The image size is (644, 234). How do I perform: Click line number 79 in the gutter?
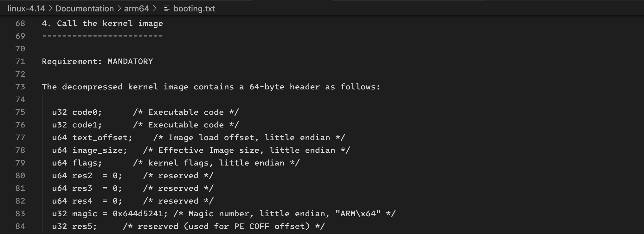[x=20, y=163]
